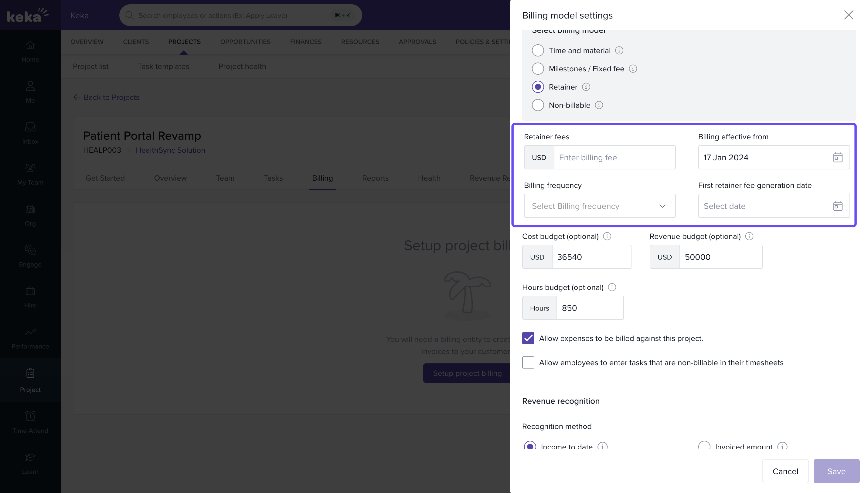This screenshot has height=493, width=868.
Task: Click the Time and material info icon
Action: 619,50
